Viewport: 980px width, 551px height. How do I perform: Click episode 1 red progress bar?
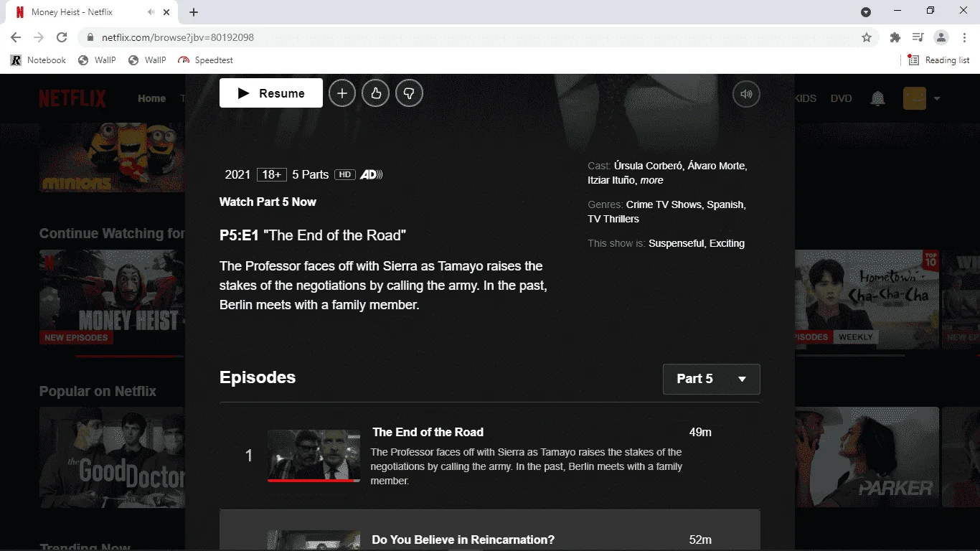tap(314, 480)
